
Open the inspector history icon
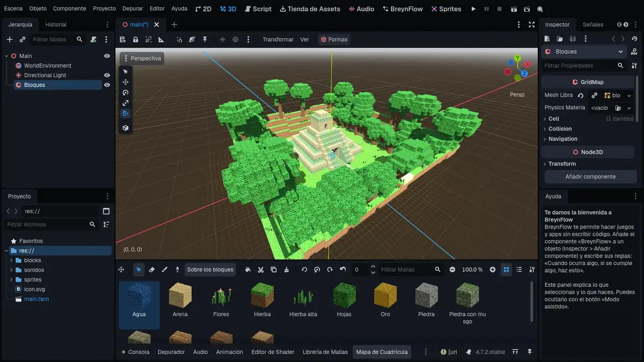click(x=635, y=39)
